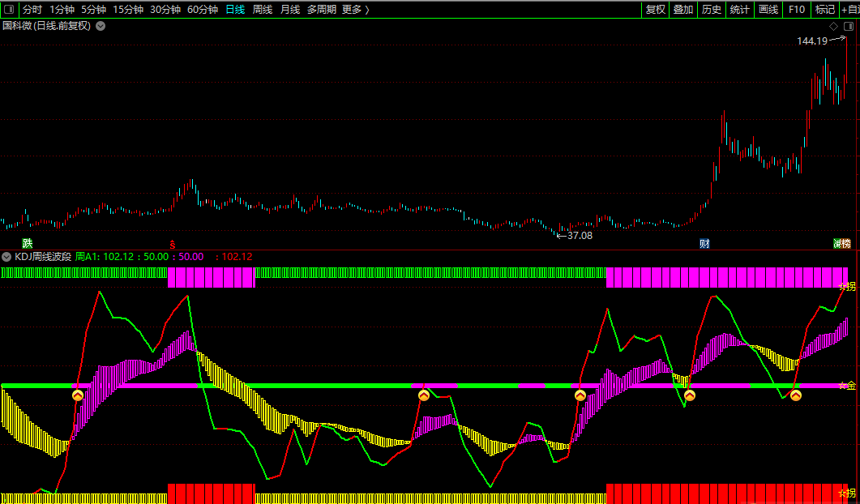This screenshot has height=504, width=860.
Task: Click the 统计 statistics button
Action: [739, 10]
